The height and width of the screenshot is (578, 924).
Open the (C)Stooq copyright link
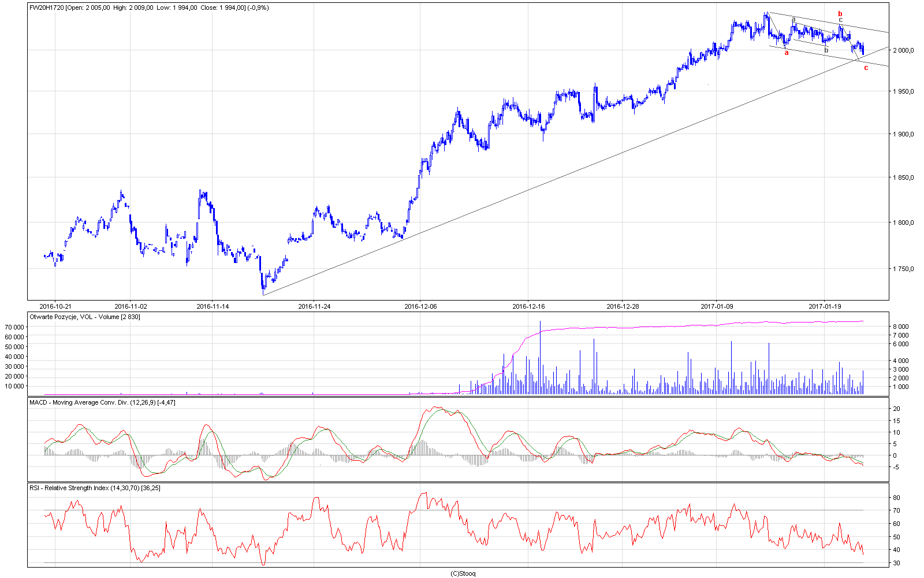463,573
